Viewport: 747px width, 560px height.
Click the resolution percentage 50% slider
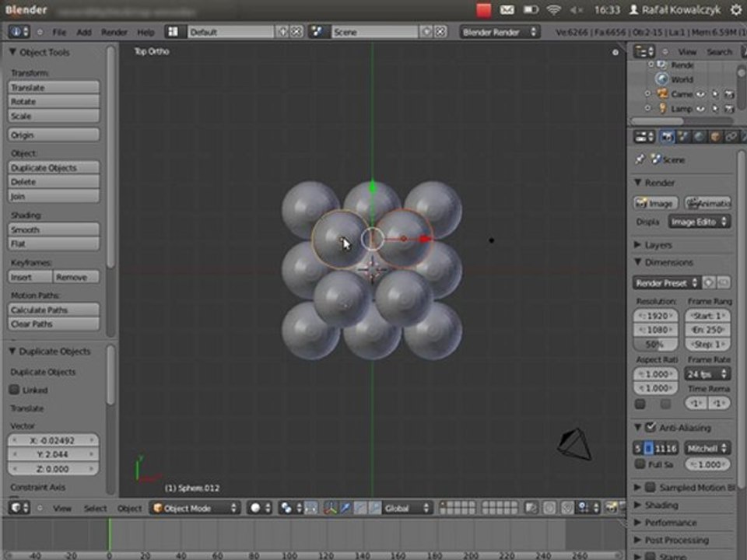point(655,344)
